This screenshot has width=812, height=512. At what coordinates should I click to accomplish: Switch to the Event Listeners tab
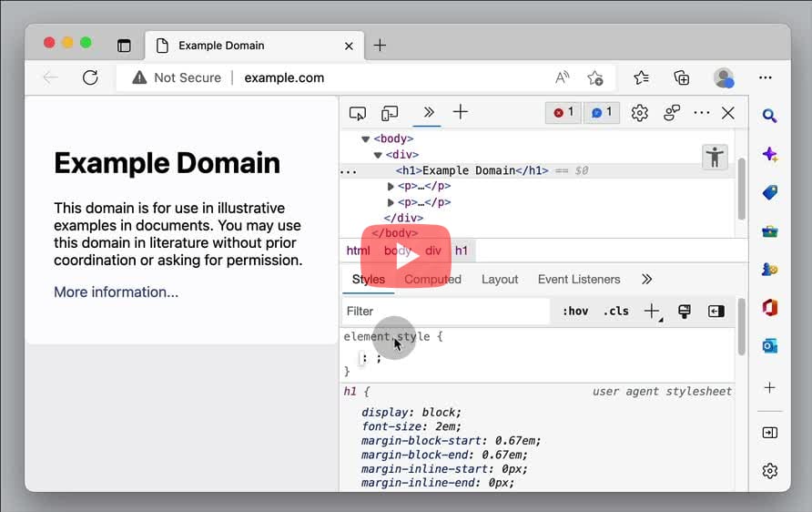pyautogui.click(x=578, y=280)
